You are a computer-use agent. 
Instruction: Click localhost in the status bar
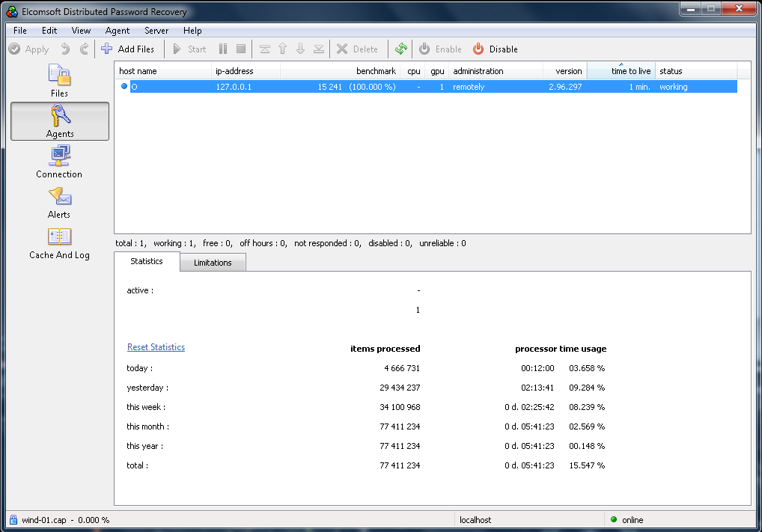coord(475,520)
